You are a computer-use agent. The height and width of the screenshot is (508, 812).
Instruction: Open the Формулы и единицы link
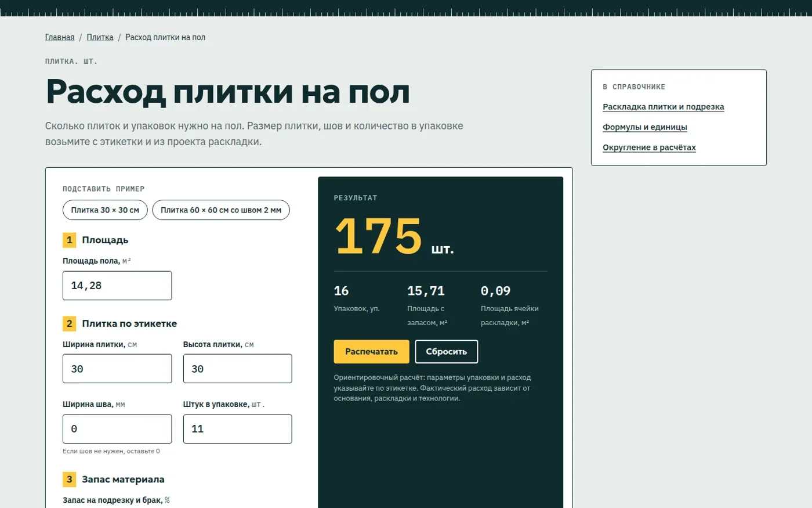point(645,127)
